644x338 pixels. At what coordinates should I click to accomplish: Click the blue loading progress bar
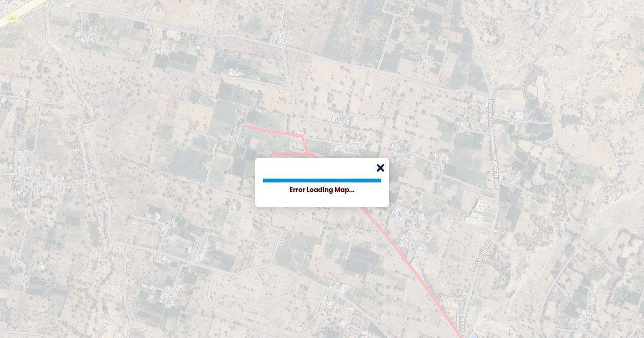[322, 180]
